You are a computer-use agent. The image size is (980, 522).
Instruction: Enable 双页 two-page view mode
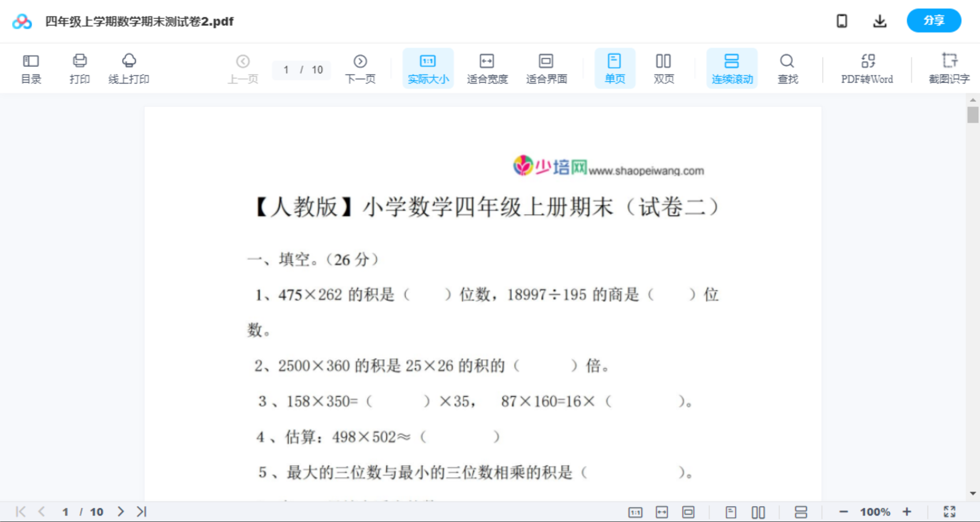[x=664, y=68]
